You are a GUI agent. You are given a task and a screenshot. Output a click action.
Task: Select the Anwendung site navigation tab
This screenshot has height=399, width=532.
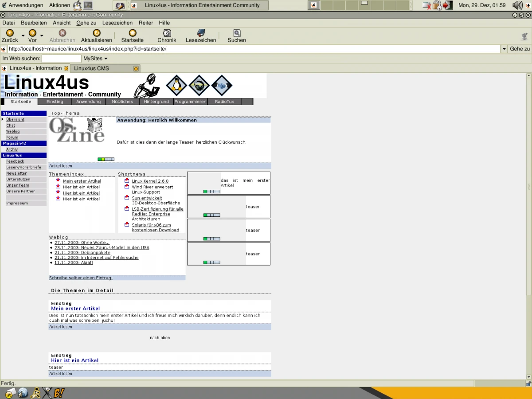pos(89,102)
